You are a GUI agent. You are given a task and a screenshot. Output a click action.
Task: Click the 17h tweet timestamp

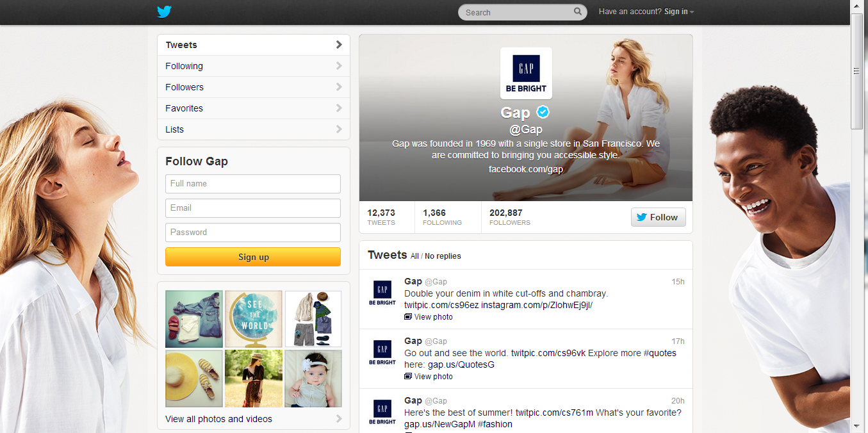pos(678,341)
